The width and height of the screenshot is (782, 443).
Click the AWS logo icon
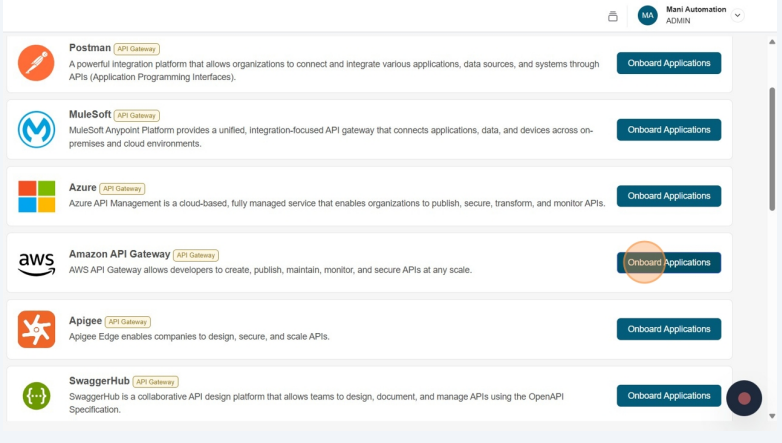[x=37, y=263]
